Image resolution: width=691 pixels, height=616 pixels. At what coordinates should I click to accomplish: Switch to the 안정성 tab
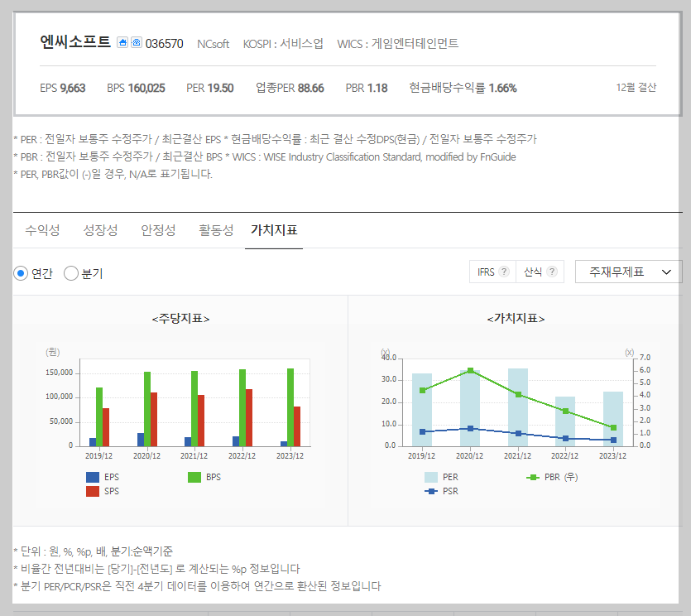[158, 229]
